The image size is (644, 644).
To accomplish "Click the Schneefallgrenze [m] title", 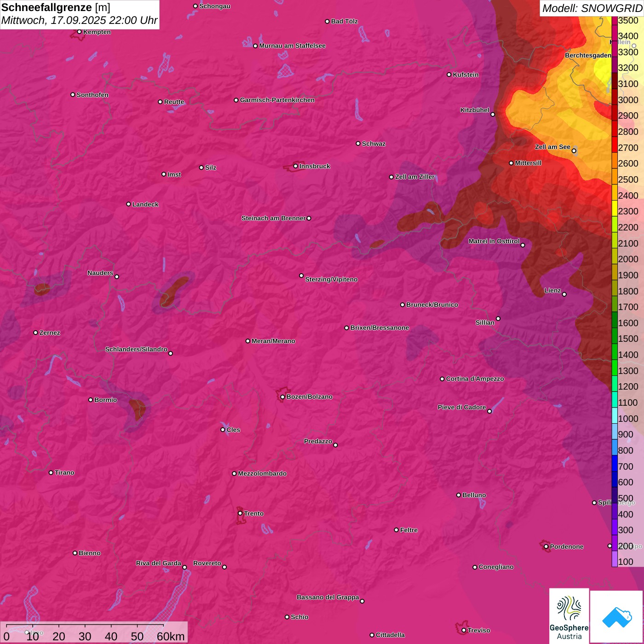I will [x=56, y=7].
